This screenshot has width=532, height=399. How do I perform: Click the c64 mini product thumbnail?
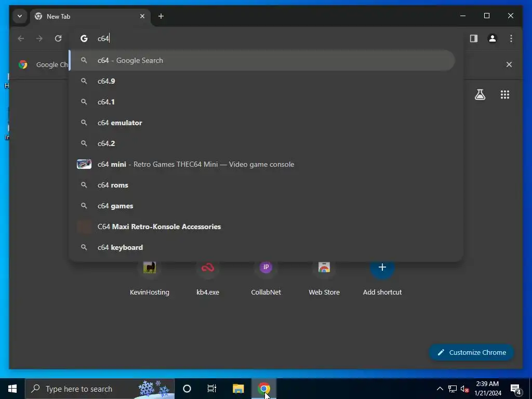pyautogui.click(x=84, y=164)
